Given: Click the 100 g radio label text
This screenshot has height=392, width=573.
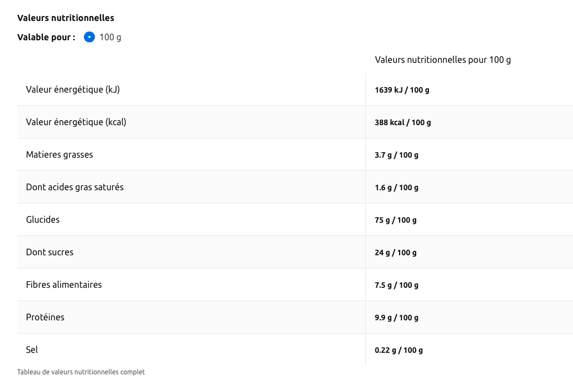Looking at the screenshot, I should (110, 37).
